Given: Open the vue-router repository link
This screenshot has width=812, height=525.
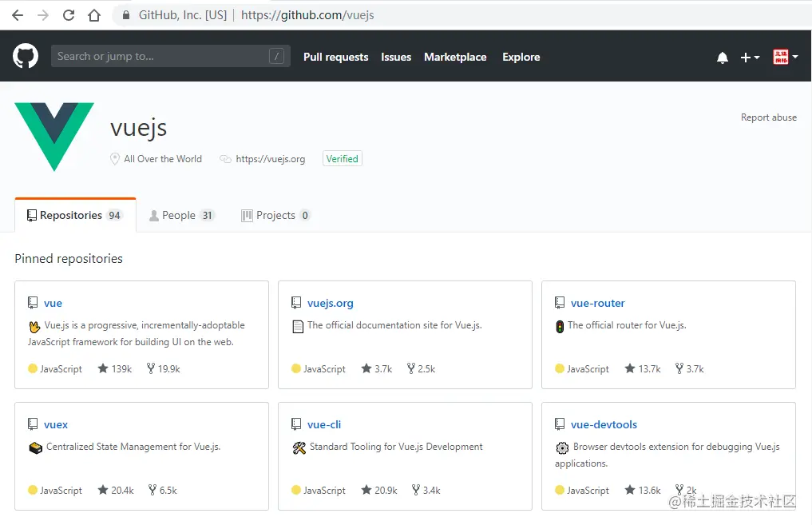Looking at the screenshot, I should coord(597,303).
